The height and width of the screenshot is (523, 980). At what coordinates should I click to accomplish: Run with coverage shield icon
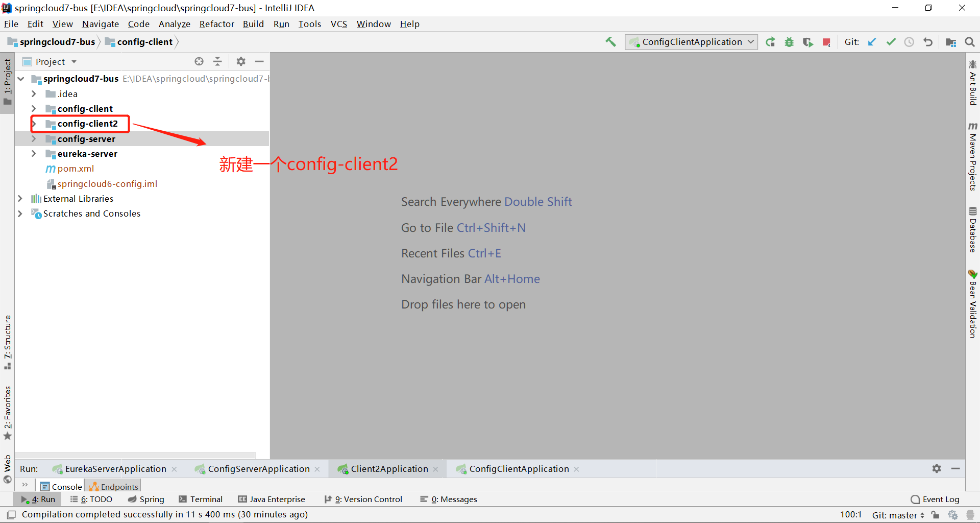point(807,42)
